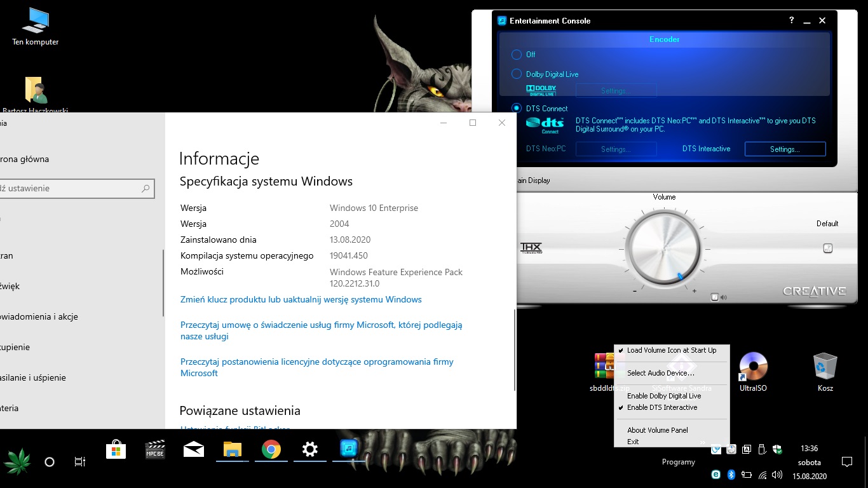The width and height of the screenshot is (868, 488).
Task: Open Wi-Fi network tray icon
Action: pyautogui.click(x=762, y=474)
